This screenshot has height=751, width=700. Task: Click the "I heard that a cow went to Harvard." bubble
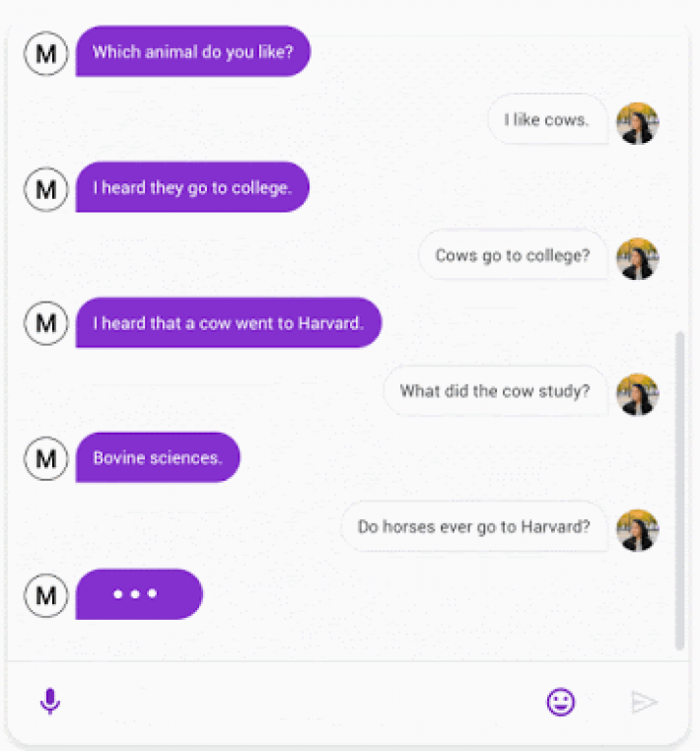point(228,323)
